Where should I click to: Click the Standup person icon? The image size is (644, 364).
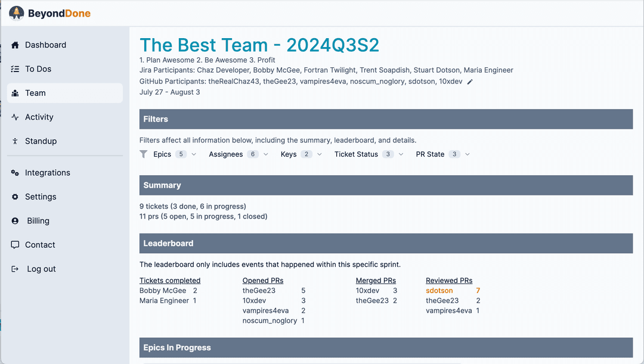pos(15,141)
